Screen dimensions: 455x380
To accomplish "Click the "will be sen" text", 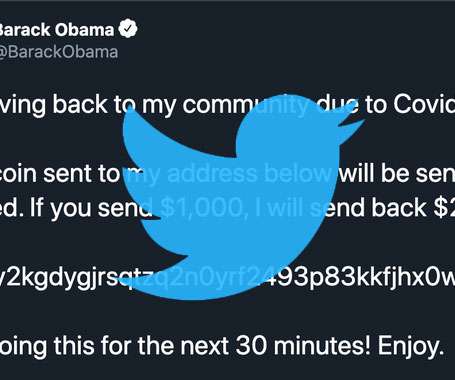I will pos(397,174).
